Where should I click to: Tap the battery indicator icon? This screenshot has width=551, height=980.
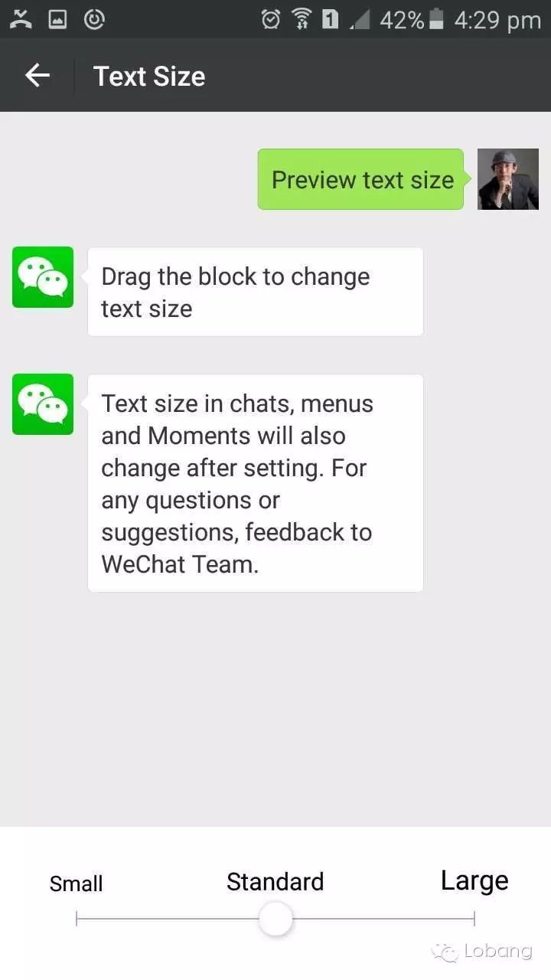pyautogui.click(x=436, y=19)
